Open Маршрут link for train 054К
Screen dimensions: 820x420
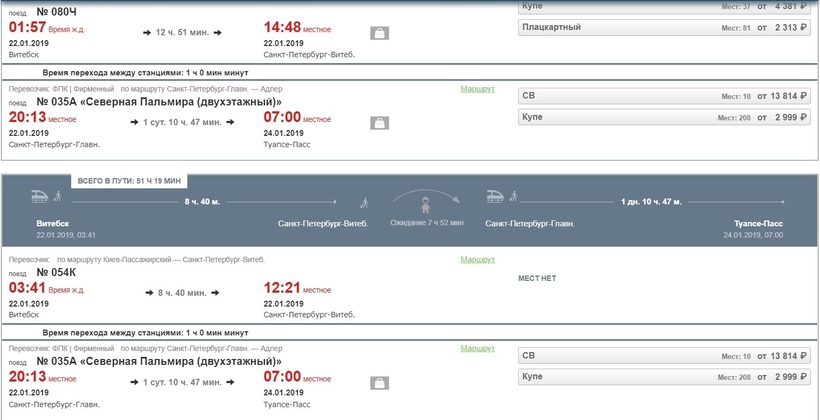[477, 259]
